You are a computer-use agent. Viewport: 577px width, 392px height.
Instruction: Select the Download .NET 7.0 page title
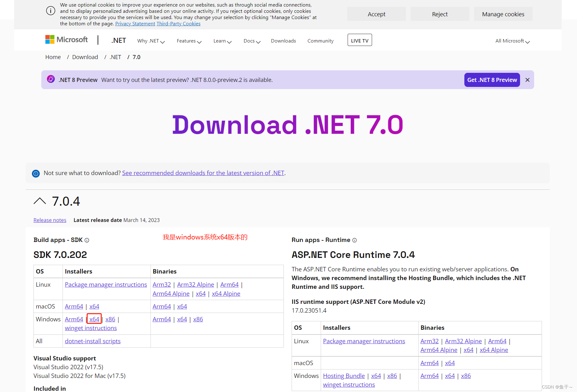pyautogui.click(x=288, y=125)
